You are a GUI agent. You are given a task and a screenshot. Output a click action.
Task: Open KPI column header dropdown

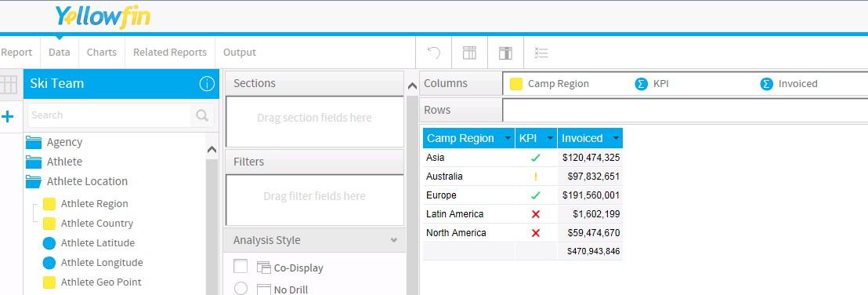550,138
